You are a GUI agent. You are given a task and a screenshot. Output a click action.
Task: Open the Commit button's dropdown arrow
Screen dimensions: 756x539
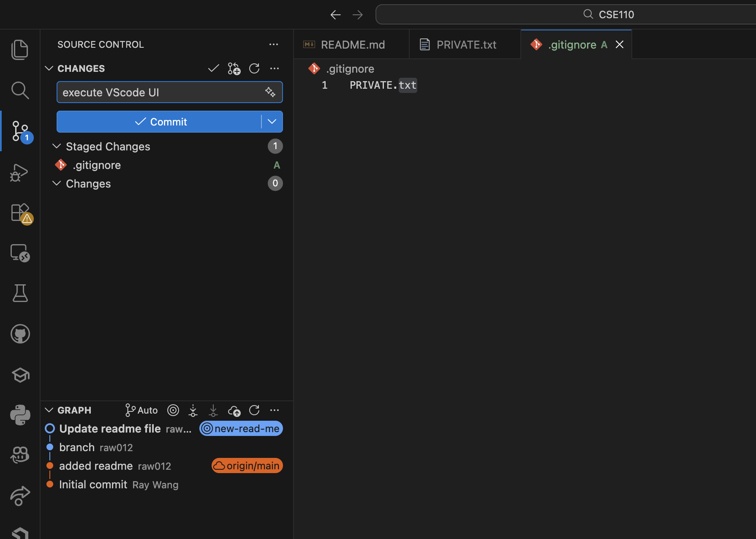pos(272,122)
